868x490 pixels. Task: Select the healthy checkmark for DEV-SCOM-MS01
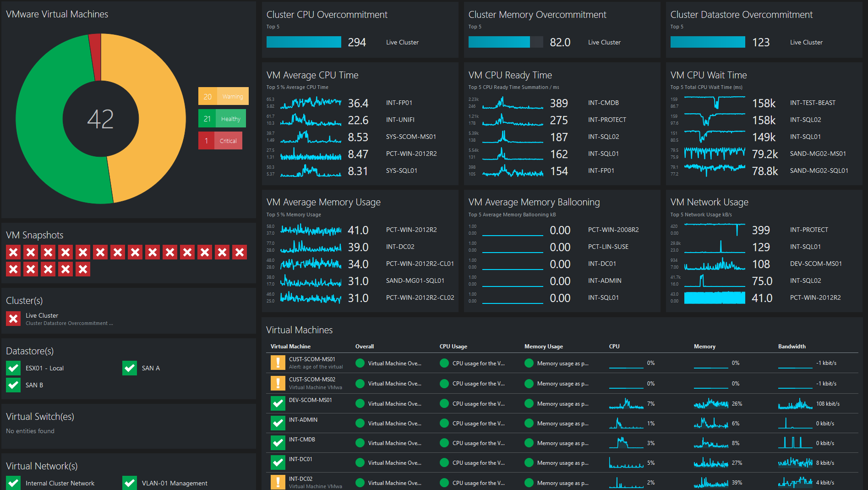coord(278,403)
